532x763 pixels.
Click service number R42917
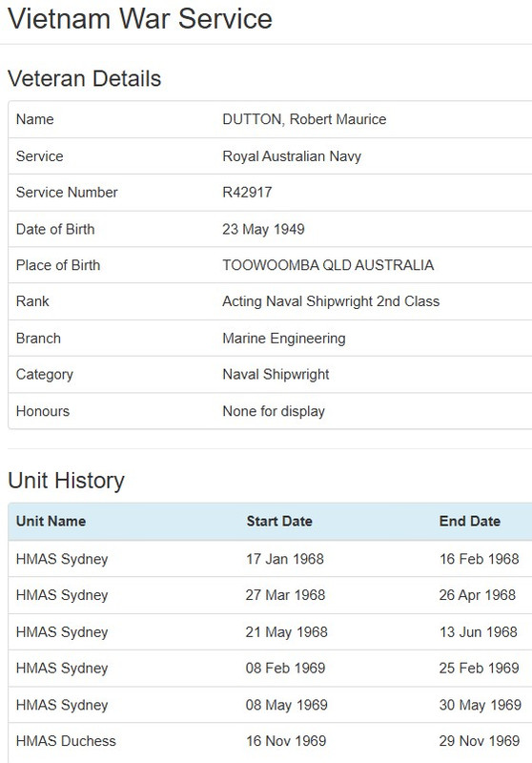[x=247, y=193]
